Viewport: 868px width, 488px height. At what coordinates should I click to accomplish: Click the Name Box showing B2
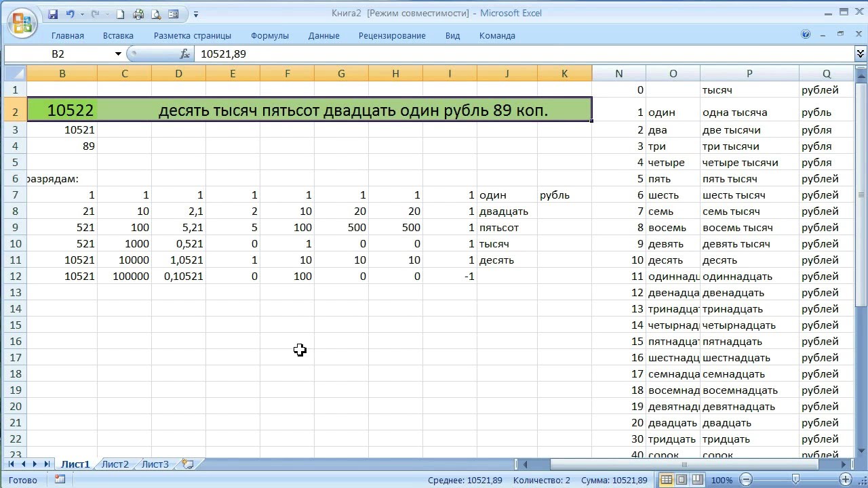pyautogui.click(x=58, y=54)
